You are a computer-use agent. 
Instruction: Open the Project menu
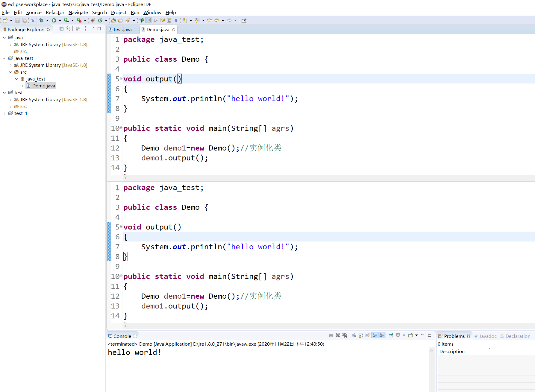[x=119, y=12]
